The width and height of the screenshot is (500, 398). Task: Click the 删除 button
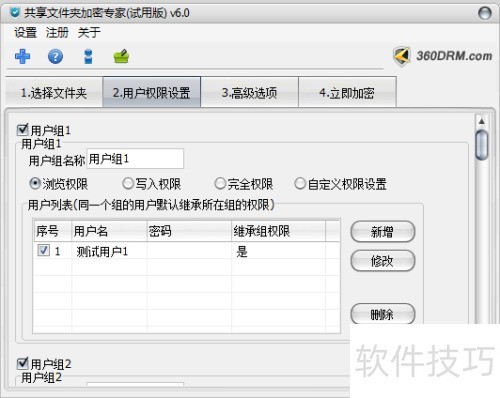click(x=383, y=314)
